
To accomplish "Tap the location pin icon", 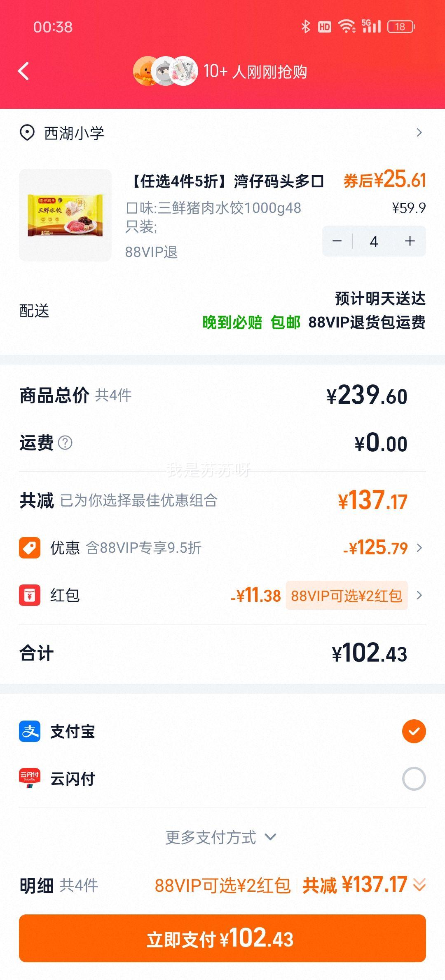I will tap(27, 133).
